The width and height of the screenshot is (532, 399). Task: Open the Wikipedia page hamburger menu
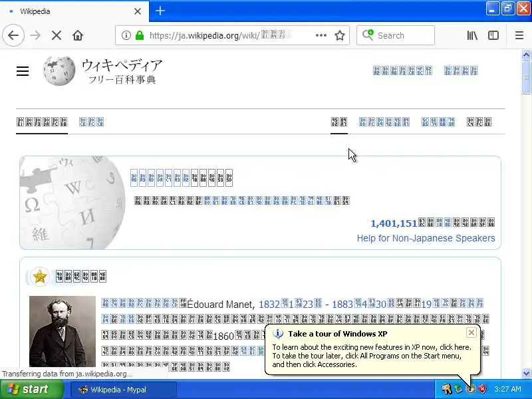point(23,71)
